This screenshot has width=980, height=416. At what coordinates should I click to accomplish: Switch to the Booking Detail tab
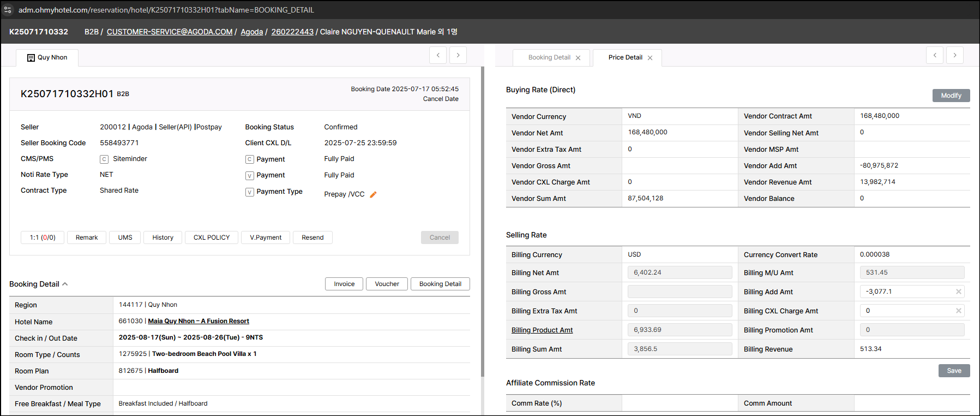pyautogui.click(x=549, y=57)
